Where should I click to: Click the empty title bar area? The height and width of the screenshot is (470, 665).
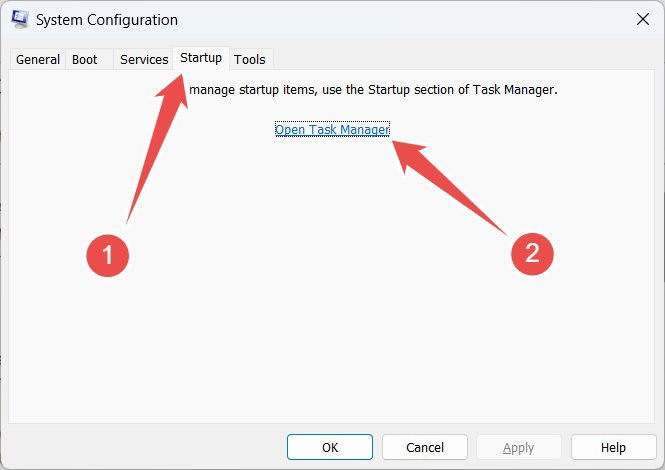coord(403,19)
